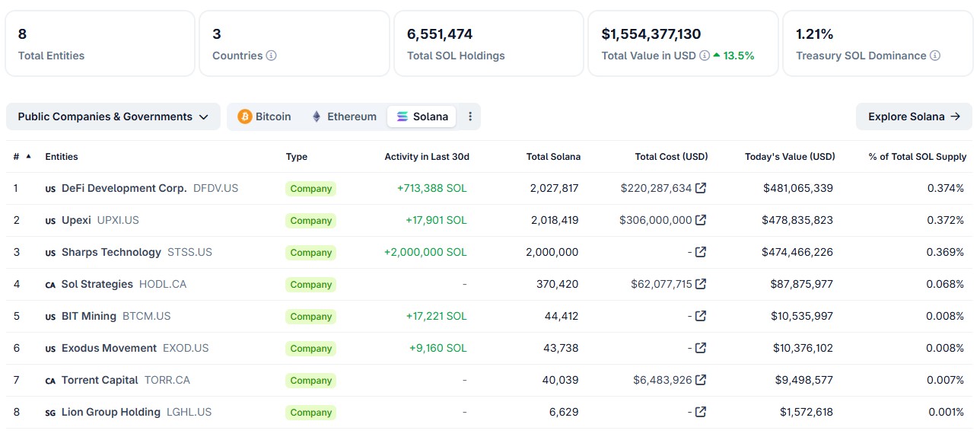
Task: Open external link icon in Upexi row
Action: (701, 220)
